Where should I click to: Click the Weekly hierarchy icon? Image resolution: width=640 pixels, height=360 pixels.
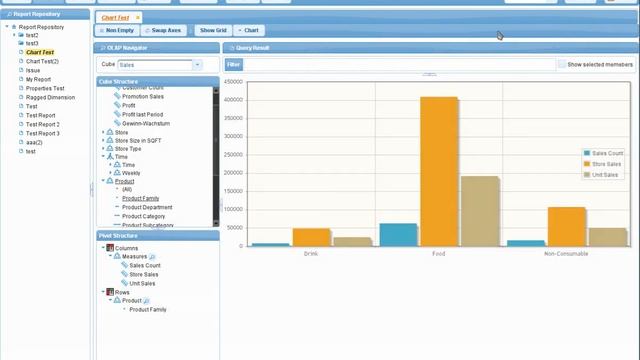[x=117, y=173]
